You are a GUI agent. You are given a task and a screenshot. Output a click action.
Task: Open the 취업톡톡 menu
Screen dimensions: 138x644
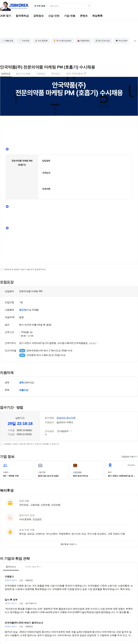(x=97, y=16)
